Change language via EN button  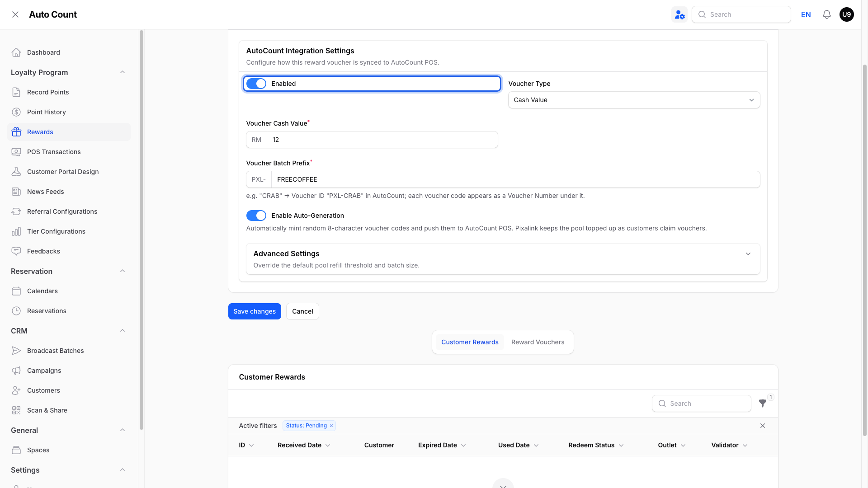click(806, 14)
